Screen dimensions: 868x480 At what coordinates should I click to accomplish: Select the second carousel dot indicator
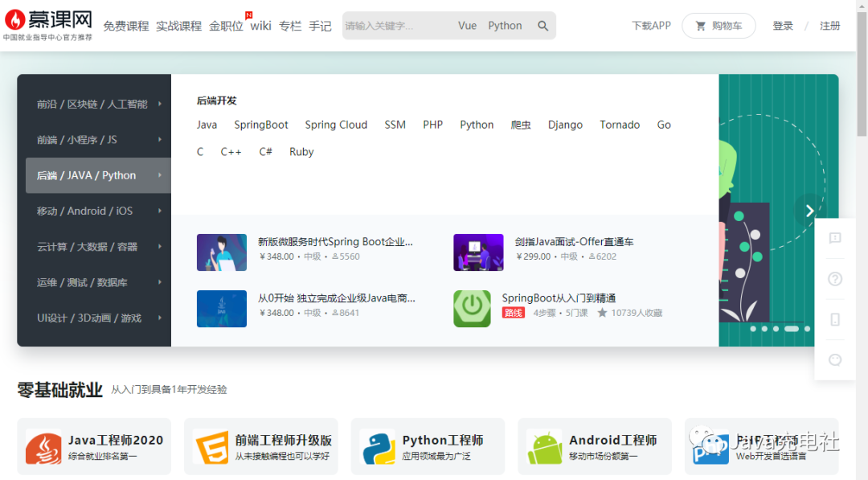click(x=764, y=329)
